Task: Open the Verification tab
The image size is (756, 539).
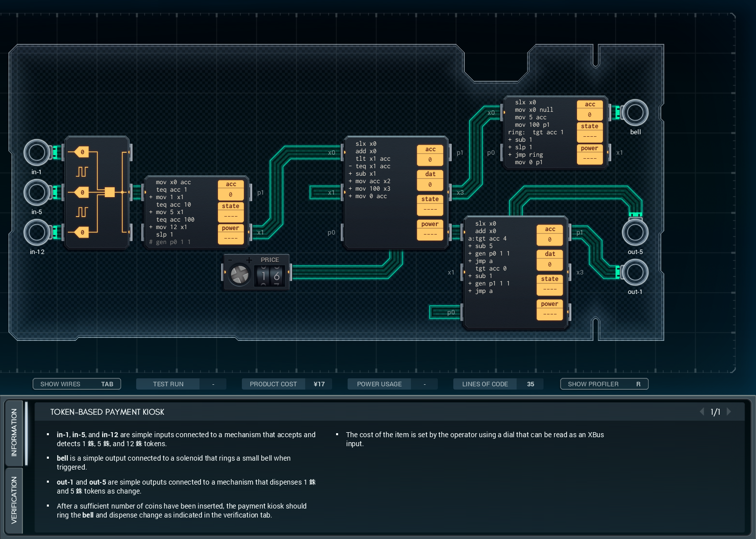Action: pos(14,500)
